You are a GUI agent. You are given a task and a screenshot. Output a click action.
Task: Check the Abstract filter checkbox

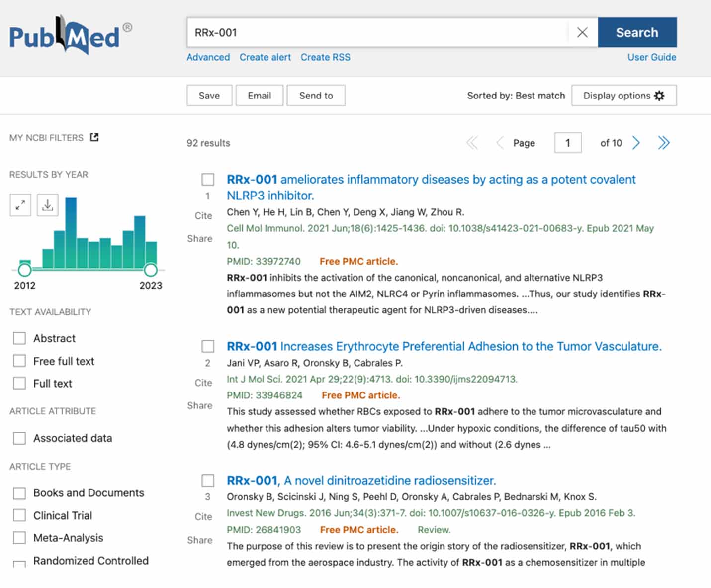click(19, 338)
